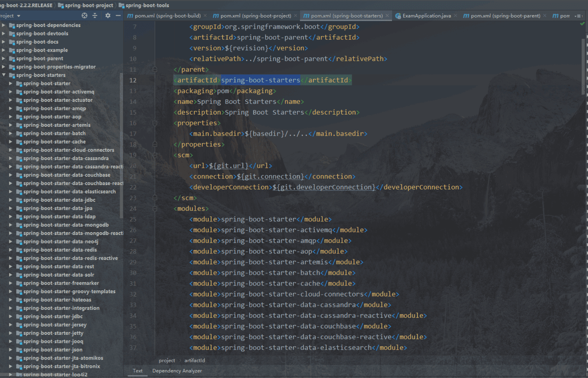588x378 pixels.
Task: Expand the spring-boot-parent tree node
Action: (x=4, y=58)
